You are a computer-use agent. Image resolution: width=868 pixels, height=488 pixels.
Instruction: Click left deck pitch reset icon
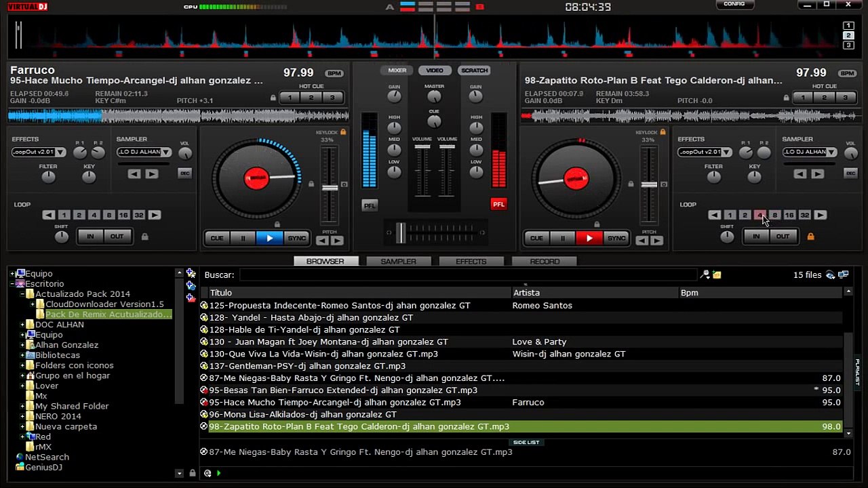tap(344, 184)
